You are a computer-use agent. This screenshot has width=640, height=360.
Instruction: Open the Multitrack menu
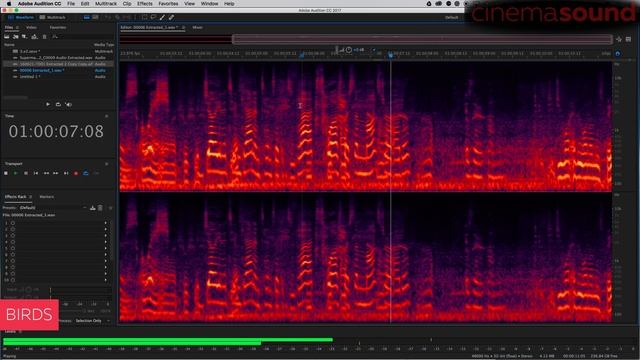pyautogui.click(x=106, y=4)
